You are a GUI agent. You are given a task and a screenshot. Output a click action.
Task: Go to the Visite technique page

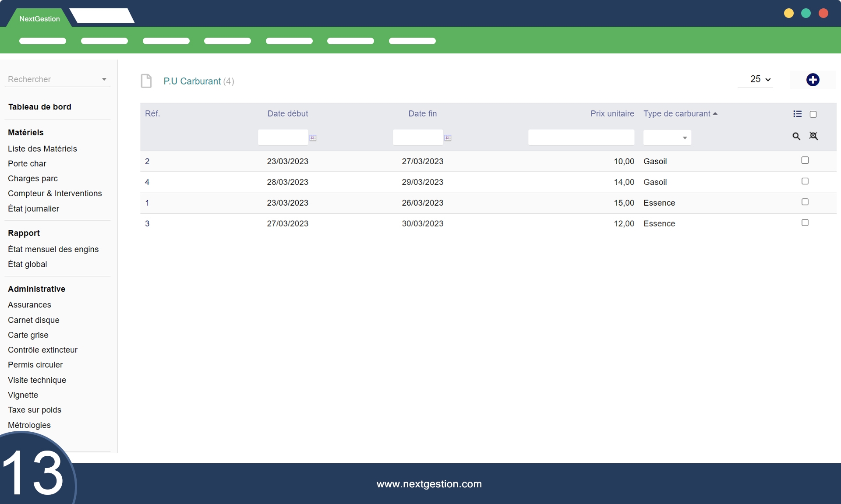tap(37, 380)
